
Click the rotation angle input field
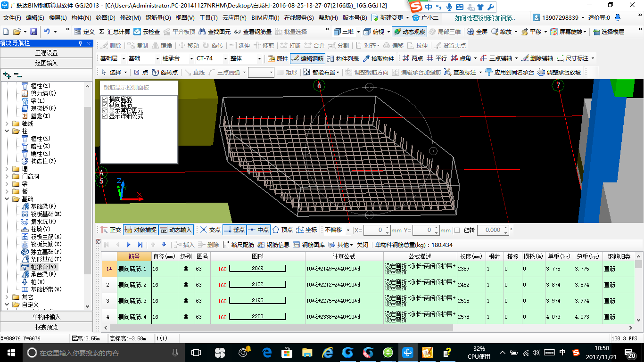(x=492, y=230)
